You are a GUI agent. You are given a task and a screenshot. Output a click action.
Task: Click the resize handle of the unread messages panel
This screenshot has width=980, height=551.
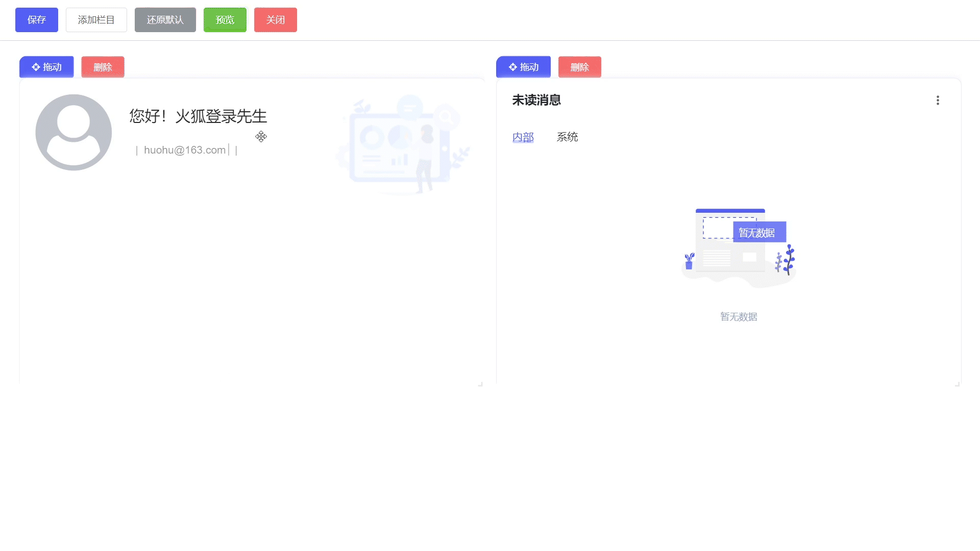click(x=957, y=384)
